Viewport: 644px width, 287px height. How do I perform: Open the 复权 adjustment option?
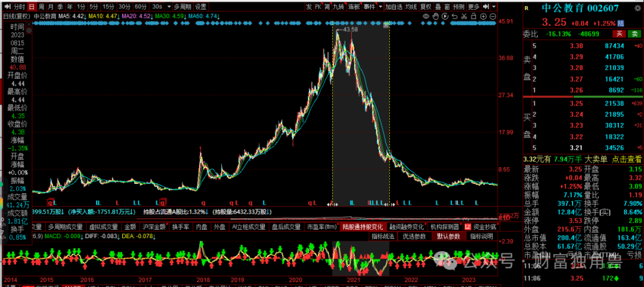coord(426,7)
